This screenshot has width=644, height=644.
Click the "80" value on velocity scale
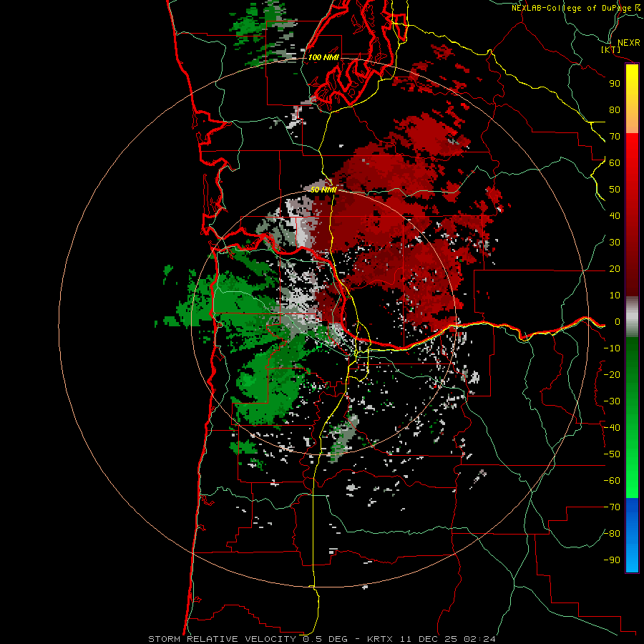(615, 109)
